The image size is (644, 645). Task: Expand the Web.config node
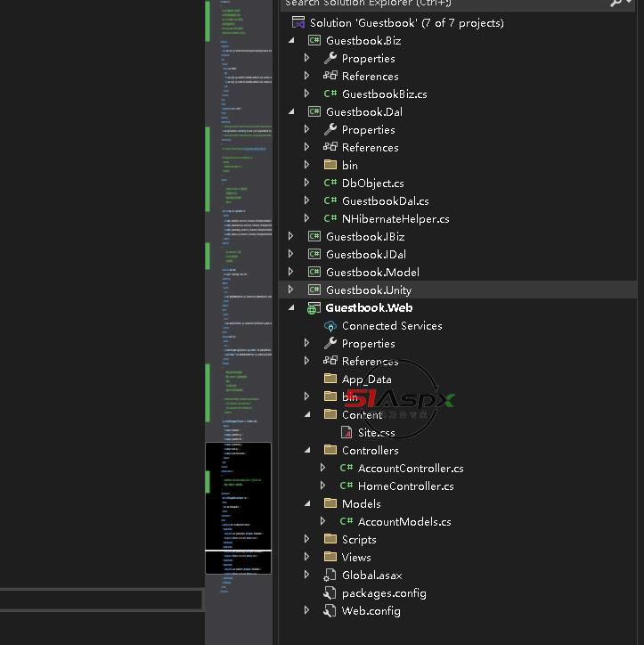[x=307, y=610]
